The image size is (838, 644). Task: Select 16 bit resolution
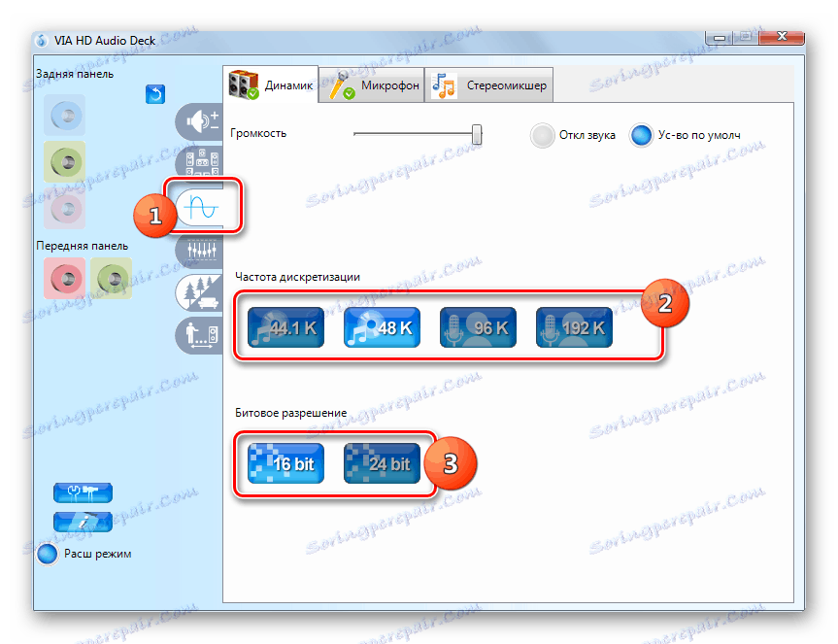285,463
